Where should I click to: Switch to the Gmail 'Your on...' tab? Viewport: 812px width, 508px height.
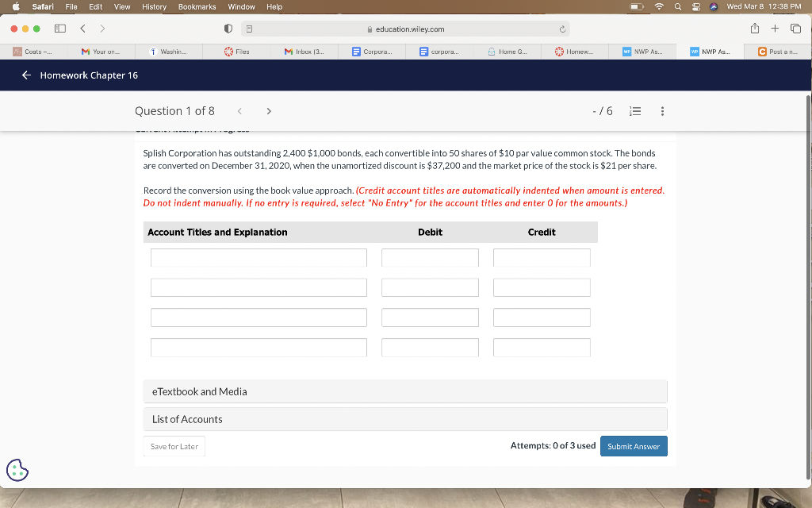(x=101, y=52)
